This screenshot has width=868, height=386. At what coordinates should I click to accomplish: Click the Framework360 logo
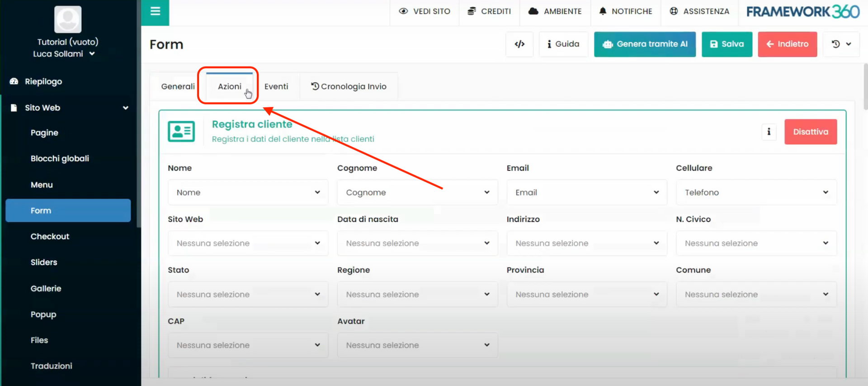tap(802, 12)
